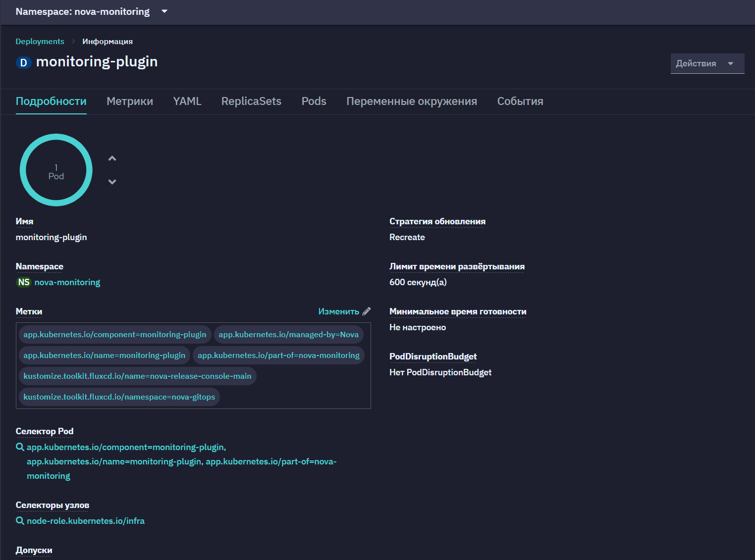Click label app.kubernetes.io/managed-by=Nova

(289, 335)
